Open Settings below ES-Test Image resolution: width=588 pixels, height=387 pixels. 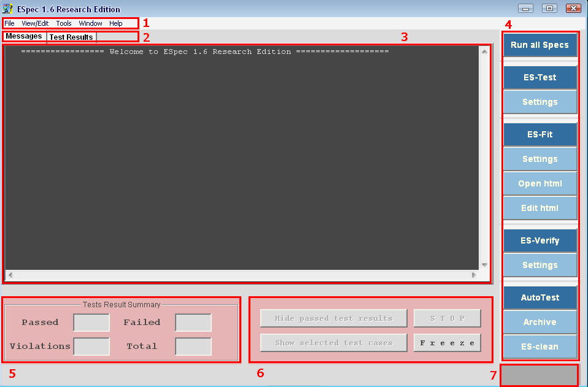click(540, 102)
